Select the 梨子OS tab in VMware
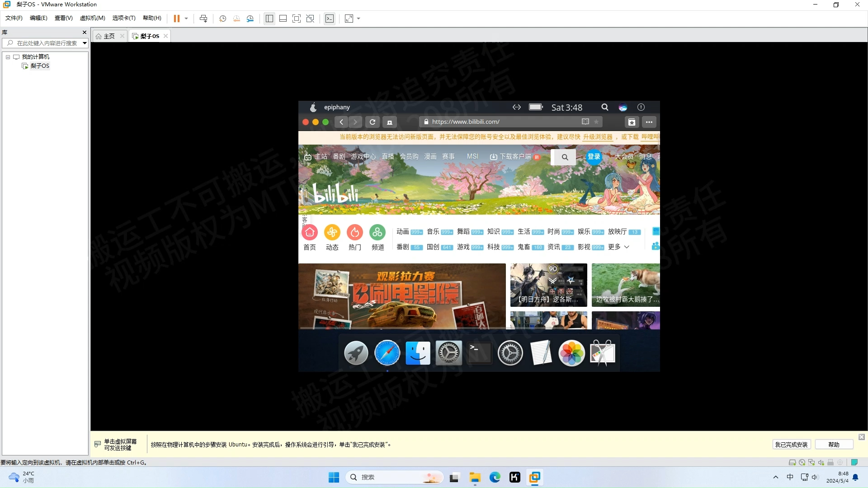 click(x=148, y=36)
